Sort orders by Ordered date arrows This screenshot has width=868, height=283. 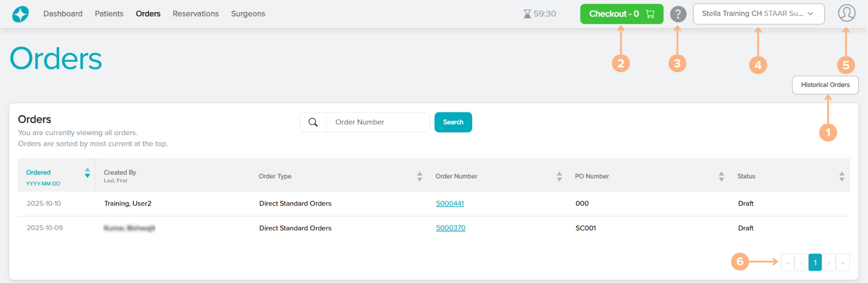[87, 173]
